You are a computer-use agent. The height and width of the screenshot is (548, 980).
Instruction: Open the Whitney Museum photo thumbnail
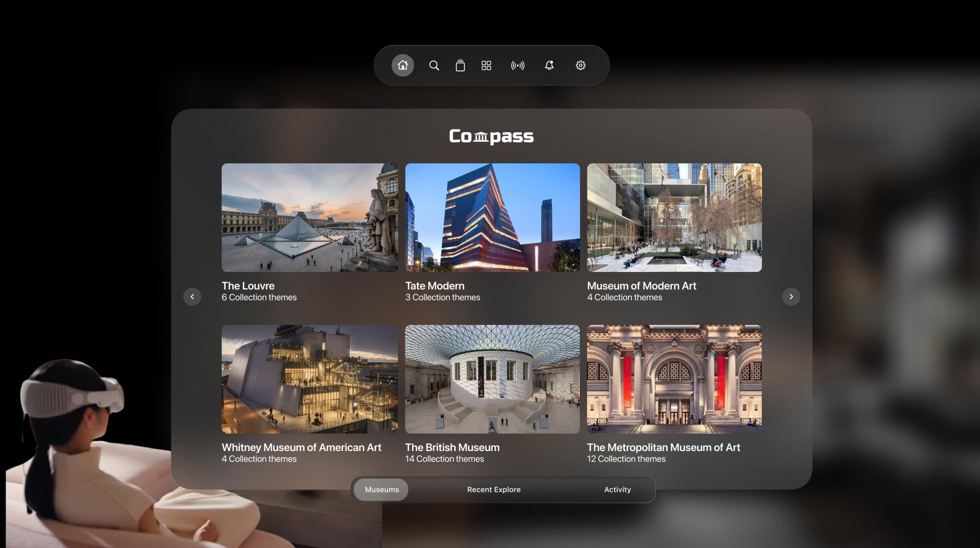[310, 379]
